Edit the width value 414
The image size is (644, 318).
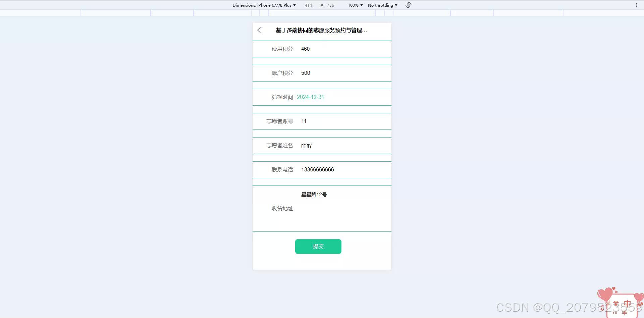coord(308,5)
